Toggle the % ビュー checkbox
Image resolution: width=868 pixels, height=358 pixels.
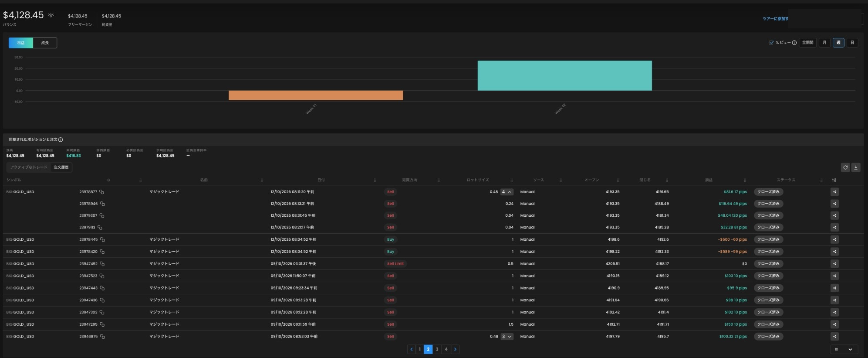[x=771, y=43]
